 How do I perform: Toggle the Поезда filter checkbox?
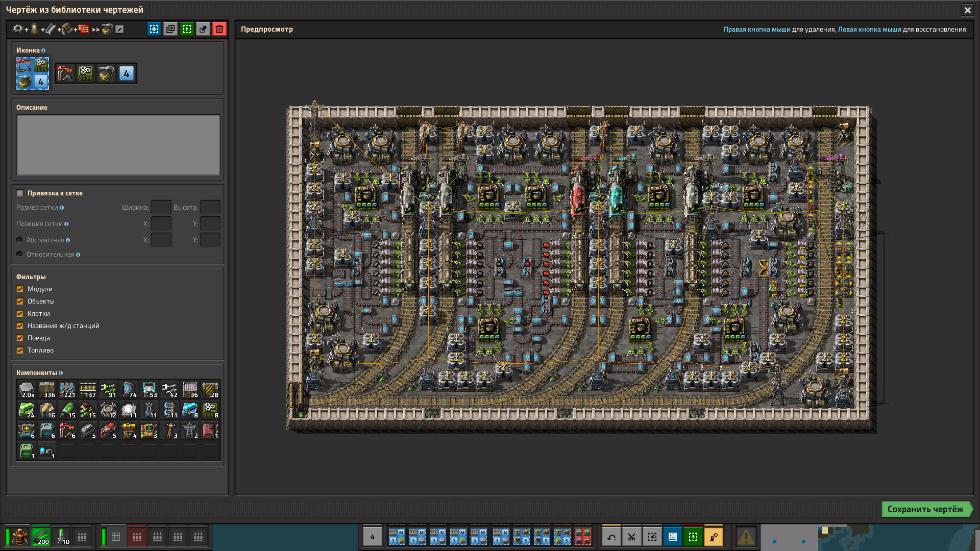coord(20,338)
